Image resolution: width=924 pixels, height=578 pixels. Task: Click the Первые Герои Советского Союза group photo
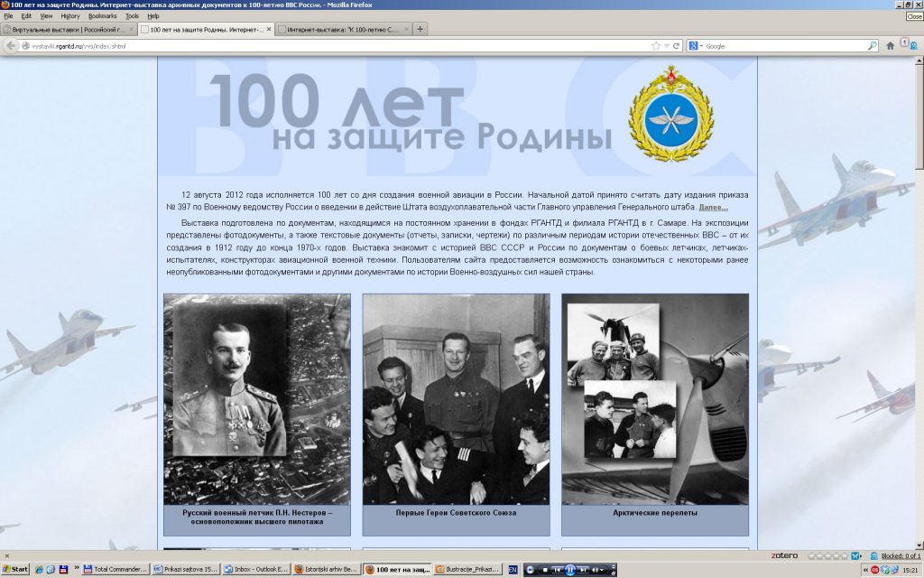[x=456, y=398]
